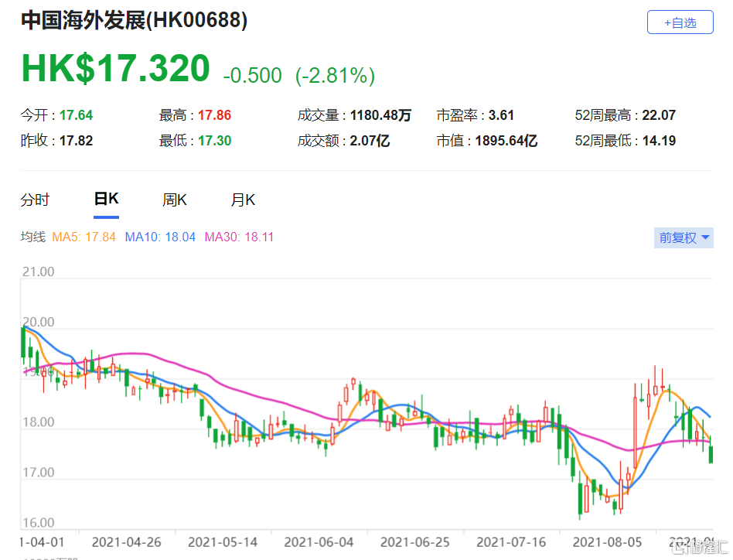Click the 今开 opening price 17.64
This screenshot has width=733, height=560.
[77, 115]
